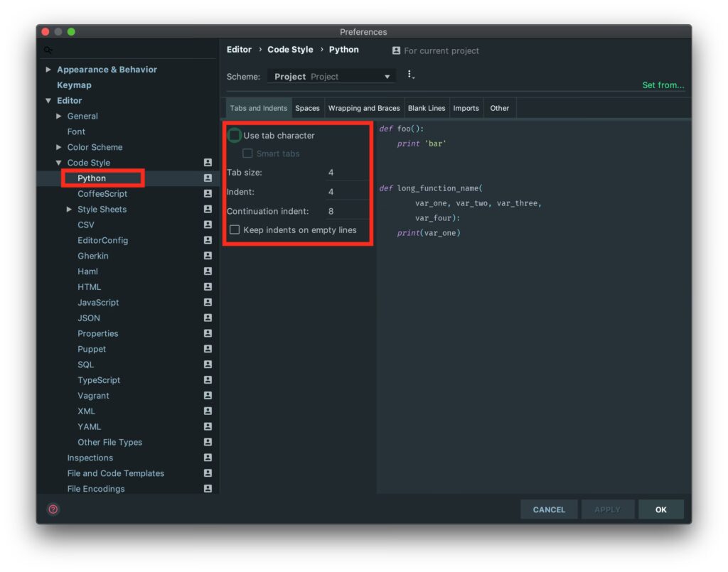Click the help question mark icon
The height and width of the screenshot is (572, 728).
pyautogui.click(x=53, y=509)
